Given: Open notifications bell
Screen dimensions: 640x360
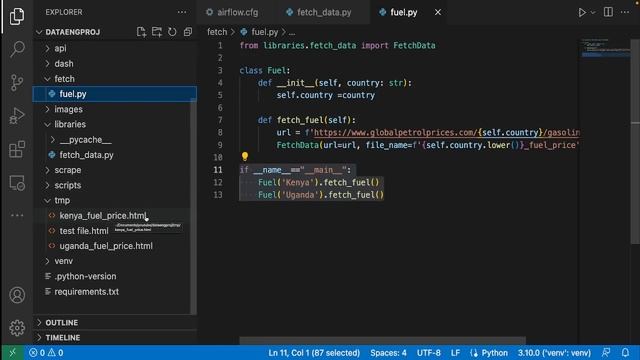Looking at the screenshot, I should [x=625, y=353].
